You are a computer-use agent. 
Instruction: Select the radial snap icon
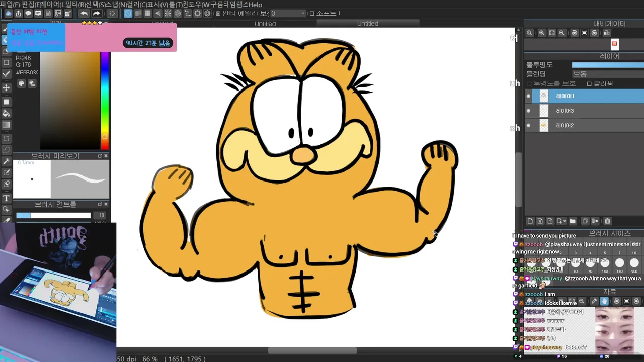click(168, 14)
